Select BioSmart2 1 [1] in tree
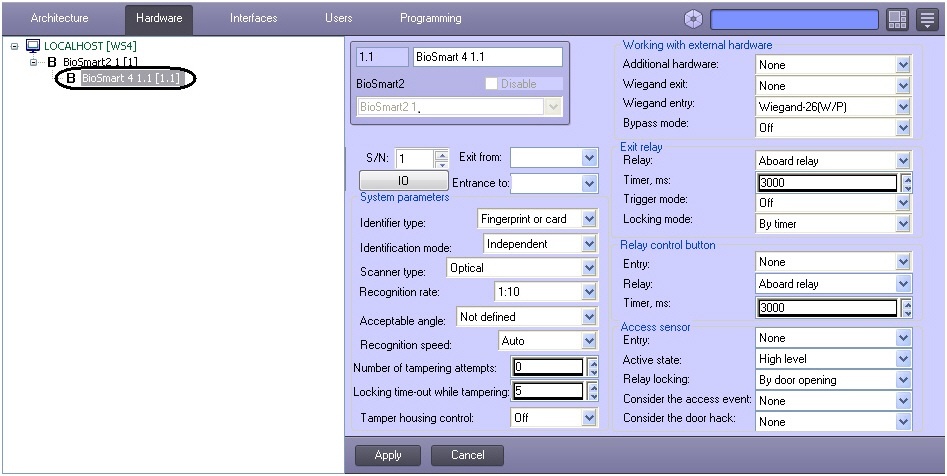This screenshot has width=947, height=476. [100, 62]
